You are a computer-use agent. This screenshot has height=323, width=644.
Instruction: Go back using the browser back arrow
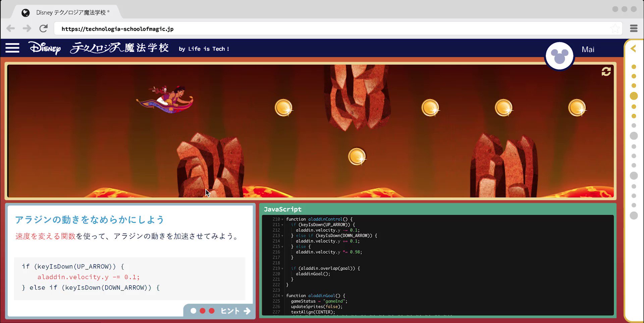11,28
